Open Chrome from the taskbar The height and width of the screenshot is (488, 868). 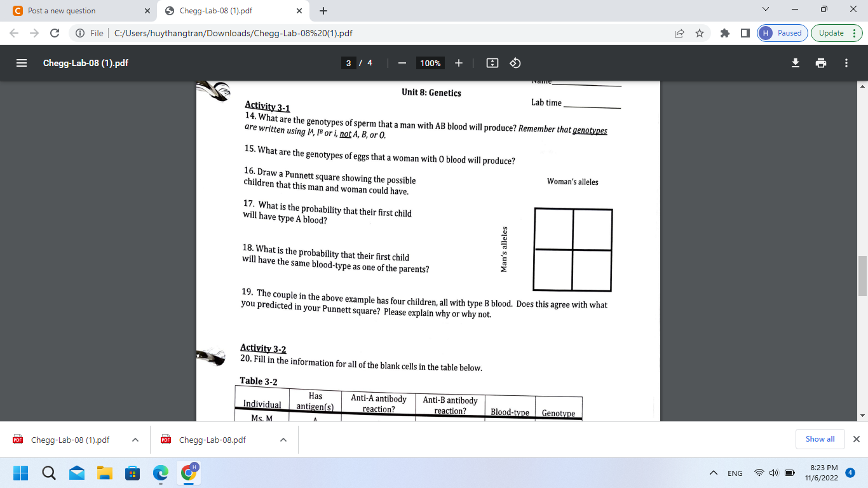[189, 473]
